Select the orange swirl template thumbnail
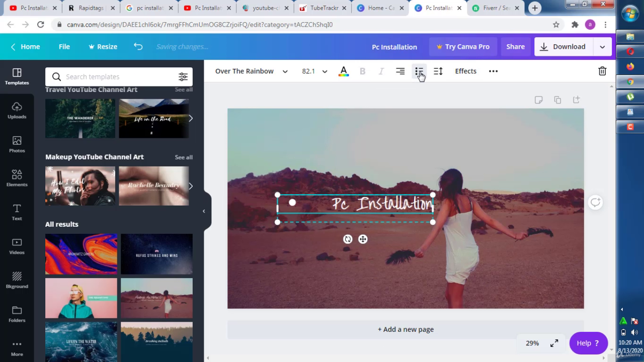 pyautogui.click(x=81, y=254)
